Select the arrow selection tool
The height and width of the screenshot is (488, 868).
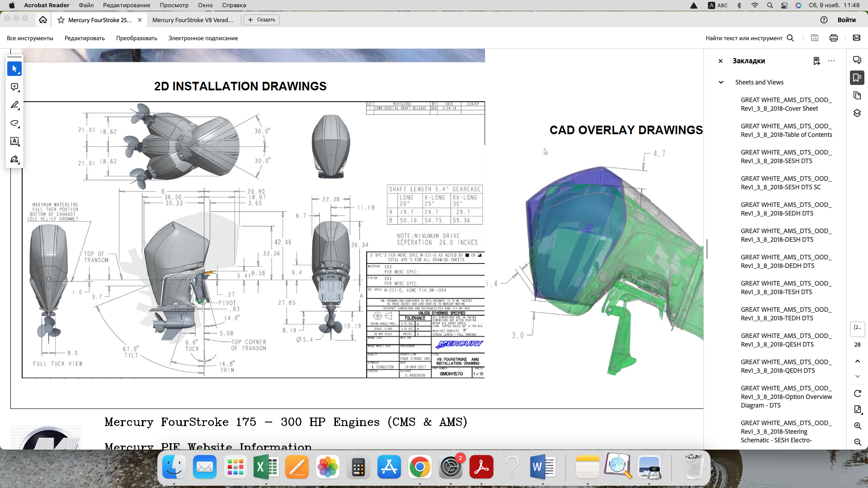pyautogui.click(x=14, y=69)
